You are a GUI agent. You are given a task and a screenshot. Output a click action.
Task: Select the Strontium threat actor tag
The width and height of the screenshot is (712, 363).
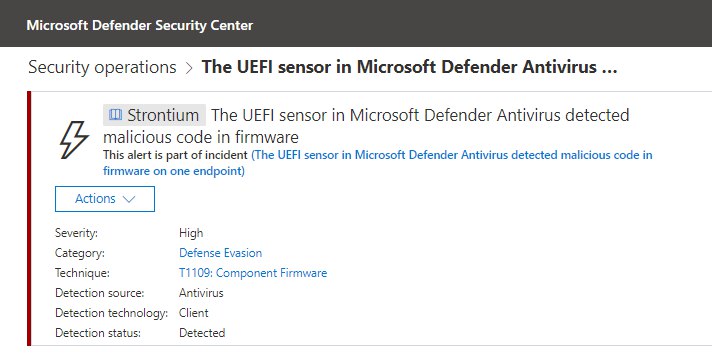point(154,115)
